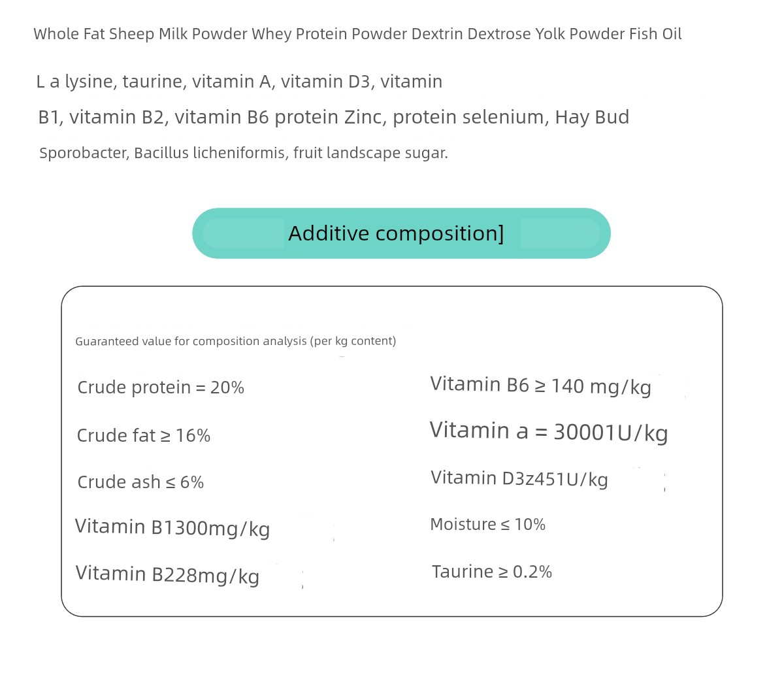
Task: Click the Vitamin B6 ≥ 140 mg/kg entry
Action: (x=540, y=386)
